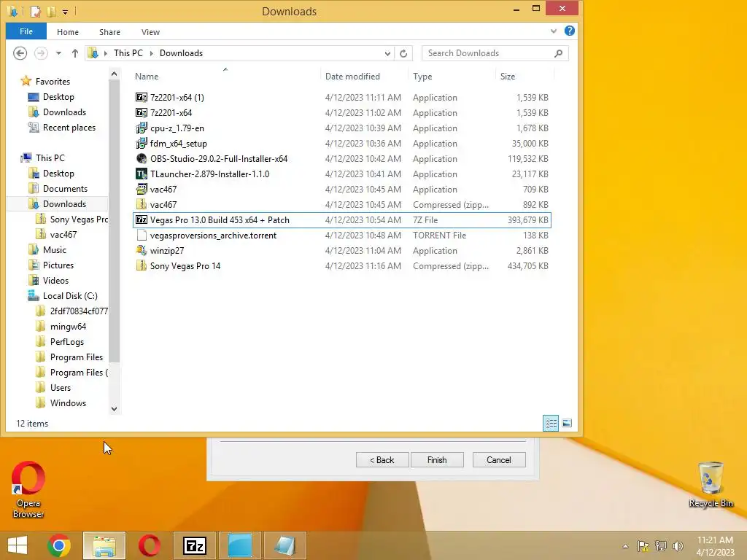Click the Forward navigation arrow
The height and width of the screenshot is (560, 747).
point(41,52)
